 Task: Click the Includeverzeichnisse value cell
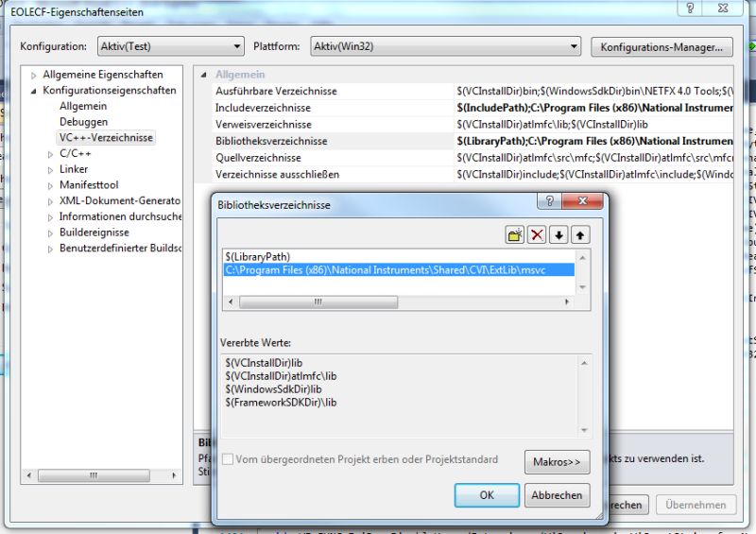(594, 108)
